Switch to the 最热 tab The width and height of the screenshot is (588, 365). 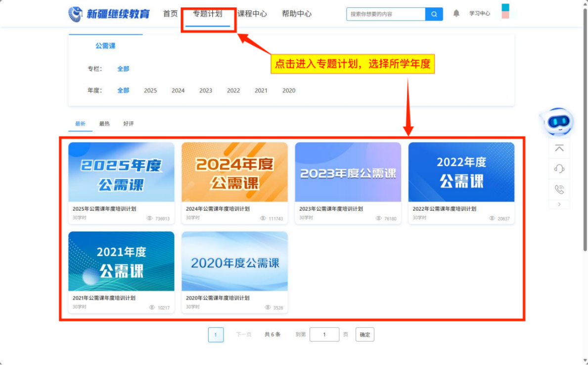tap(104, 123)
